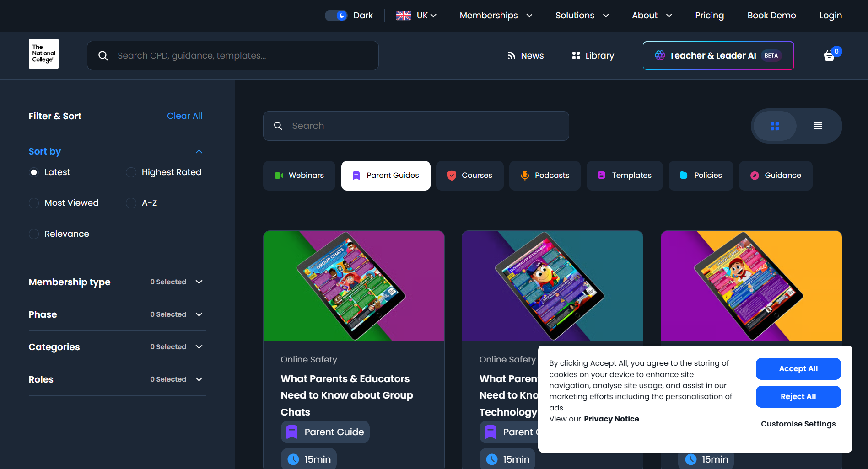Open the Group Chats guide thumbnail
The image size is (868, 469).
coord(354,286)
